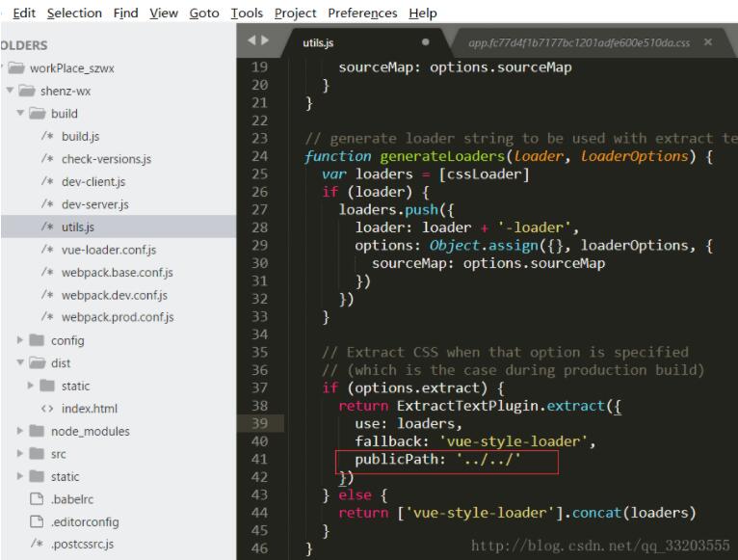Screen dimensions: 738x560
Task: Collapse the dist folder arrow
Action: pyautogui.click(x=20, y=362)
